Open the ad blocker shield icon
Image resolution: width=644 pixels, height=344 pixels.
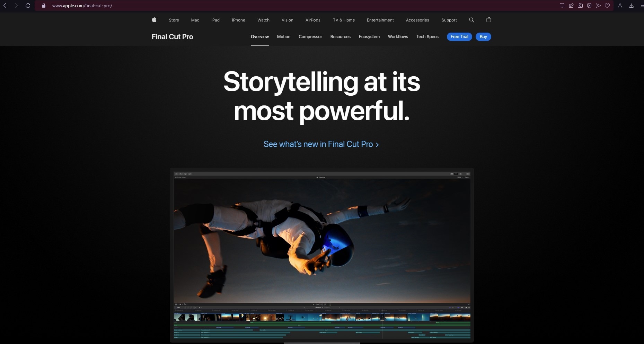(x=589, y=6)
